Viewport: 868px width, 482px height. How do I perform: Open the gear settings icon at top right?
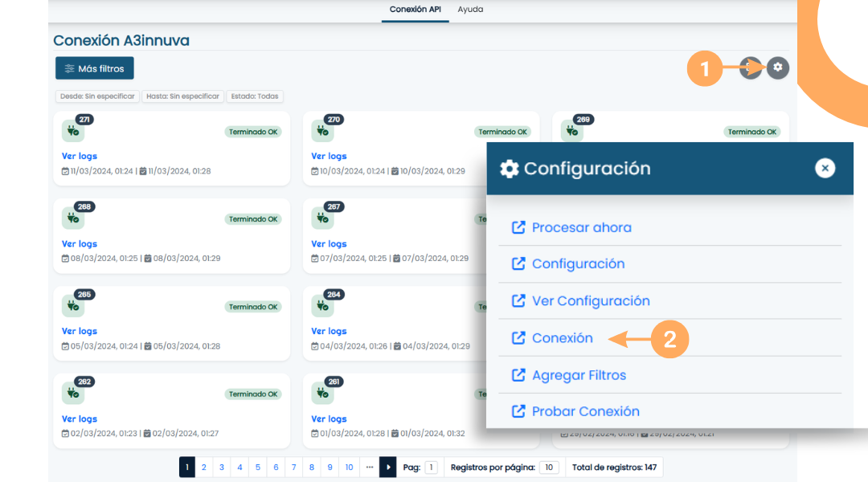(778, 67)
